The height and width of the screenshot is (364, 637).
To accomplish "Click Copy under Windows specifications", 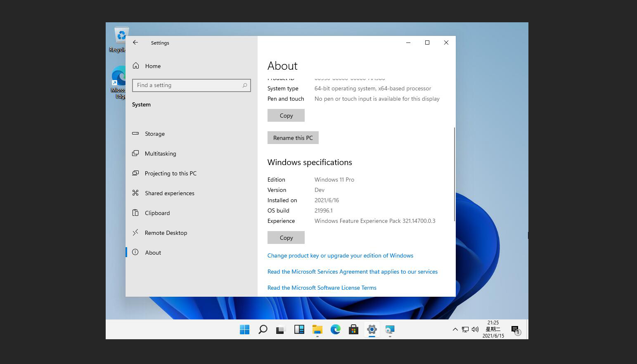I will [x=286, y=238].
